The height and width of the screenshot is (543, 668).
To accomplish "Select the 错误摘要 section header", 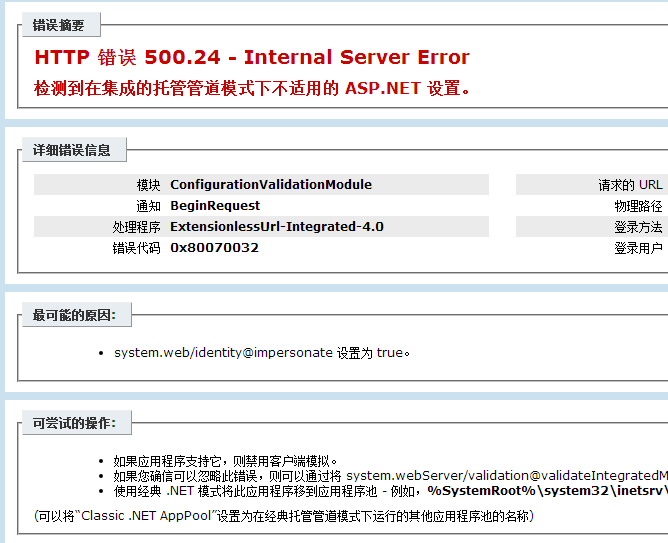I will pos(59,25).
